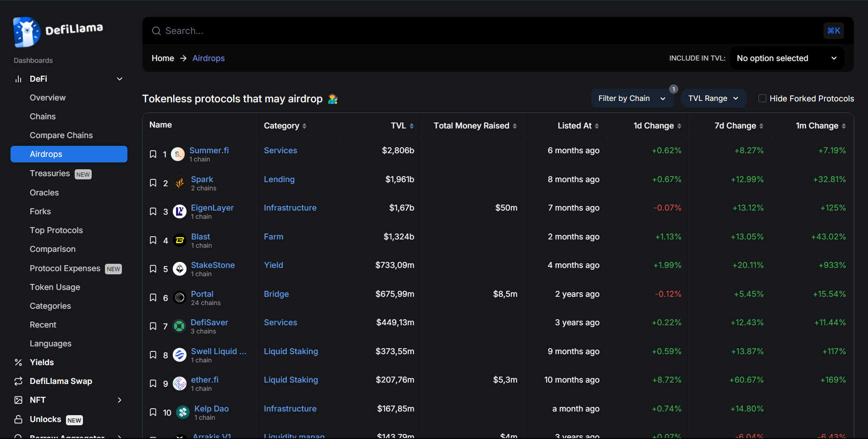
Task: Open the Include in TVL selector
Action: [x=786, y=58]
